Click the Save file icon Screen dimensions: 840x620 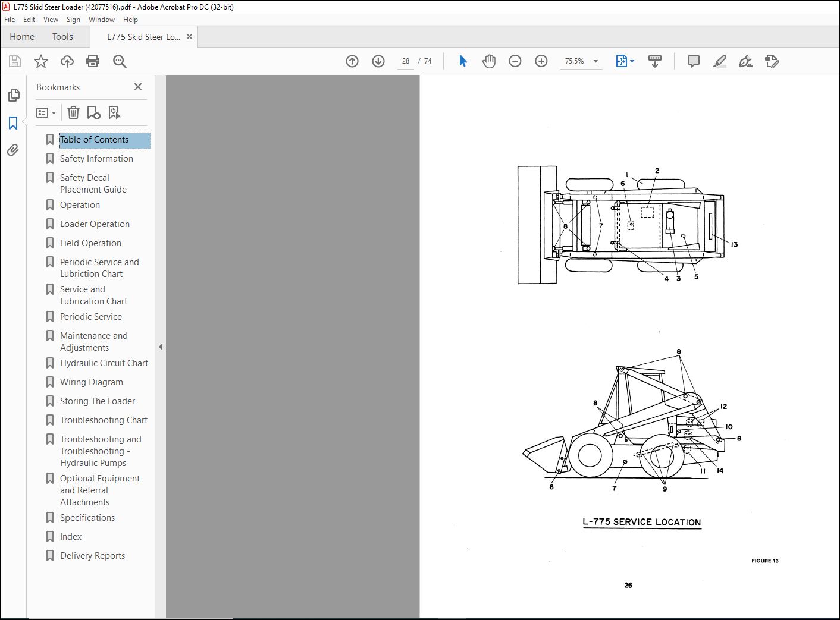15,61
